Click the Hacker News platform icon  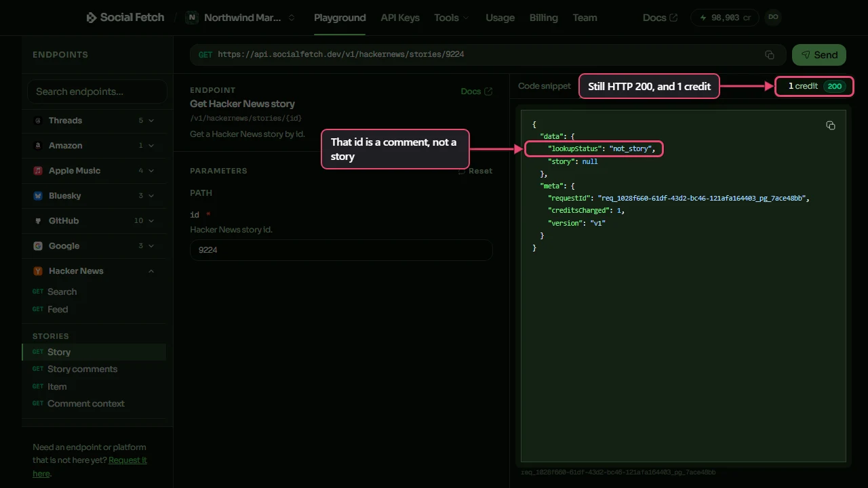pyautogui.click(x=38, y=271)
